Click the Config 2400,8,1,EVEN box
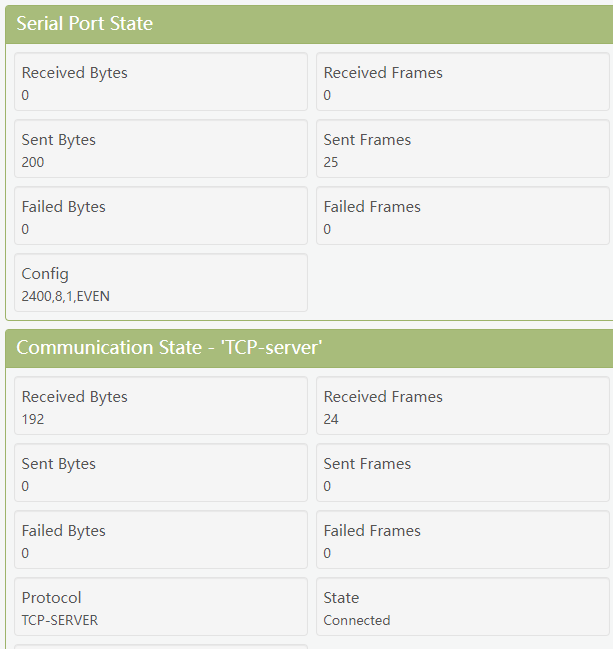 (161, 283)
